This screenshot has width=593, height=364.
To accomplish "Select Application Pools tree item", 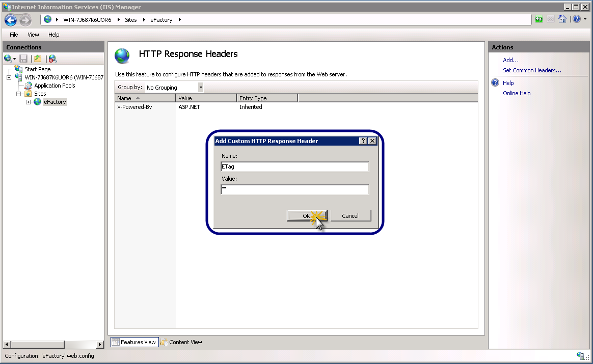I will [x=55, y=86].
